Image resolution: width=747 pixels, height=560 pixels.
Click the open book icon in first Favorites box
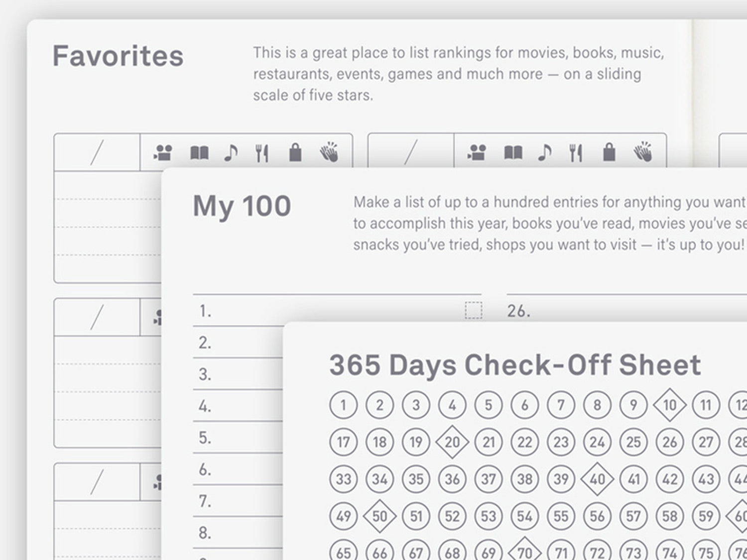199,153
